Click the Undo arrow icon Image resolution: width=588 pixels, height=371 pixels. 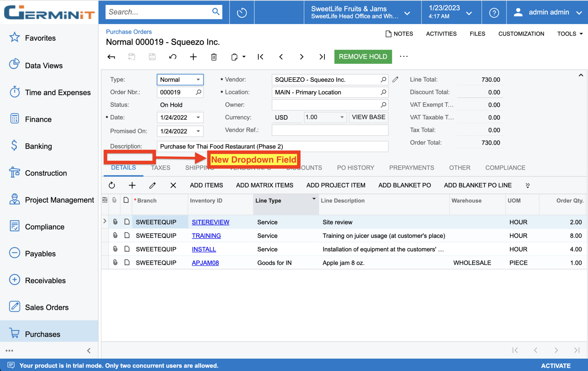click(x=173, y=57)
